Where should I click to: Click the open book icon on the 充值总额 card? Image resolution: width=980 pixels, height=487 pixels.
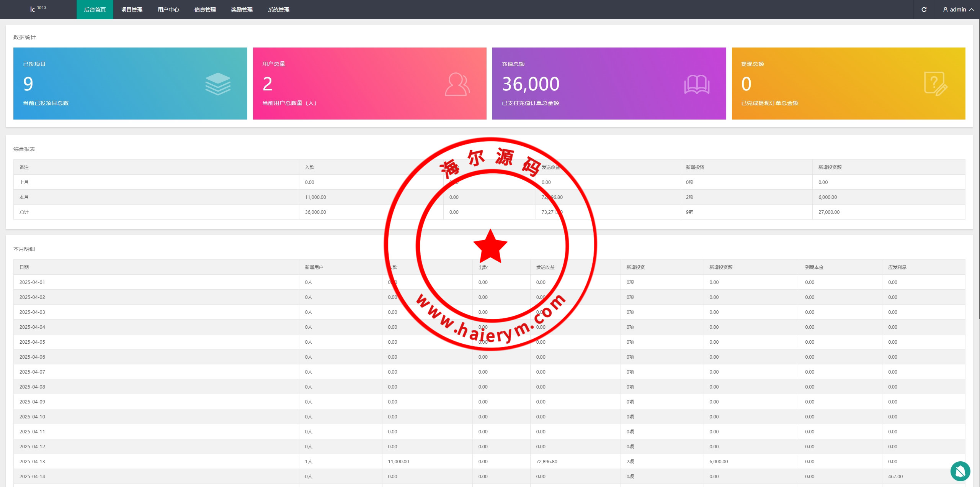pyautogui.click(x=697, y=84)
